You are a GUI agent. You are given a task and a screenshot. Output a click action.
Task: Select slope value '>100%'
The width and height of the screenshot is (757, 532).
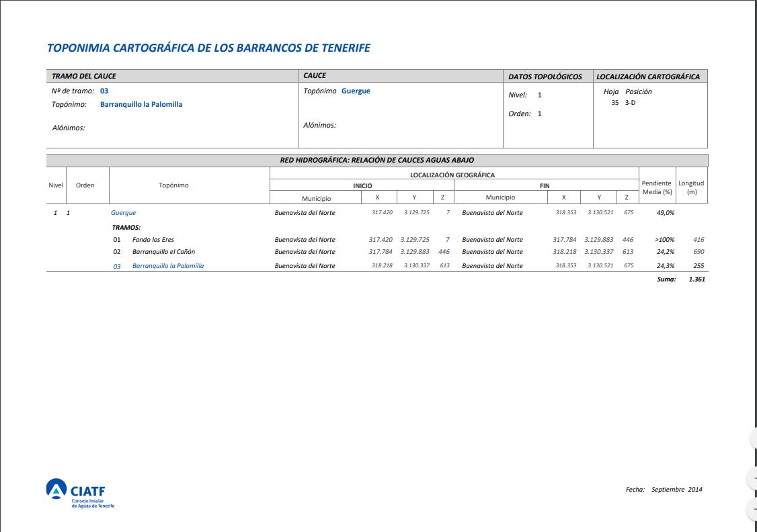point(665,240)
